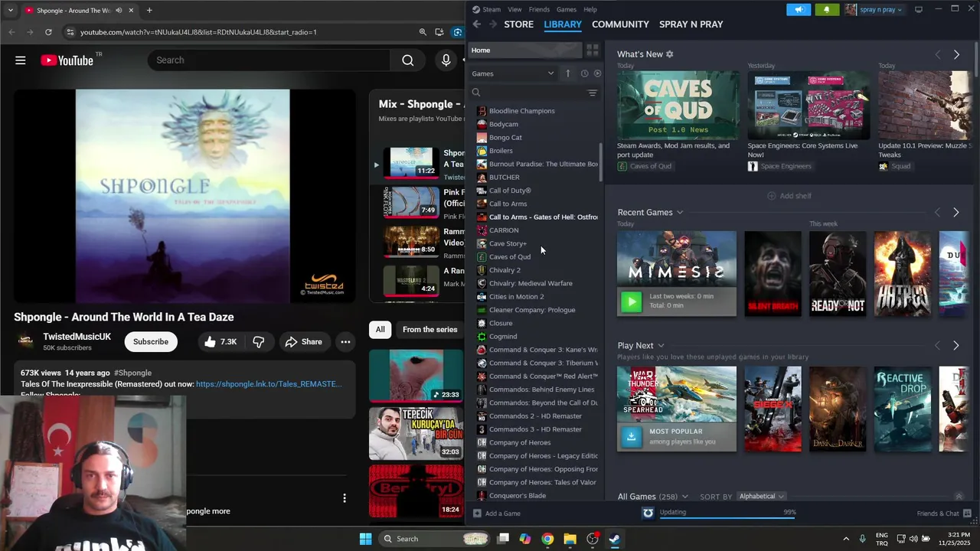Open SPRAY N PRAY profile tab
This screenshot has width=980, height=551.
pos(691,24)
